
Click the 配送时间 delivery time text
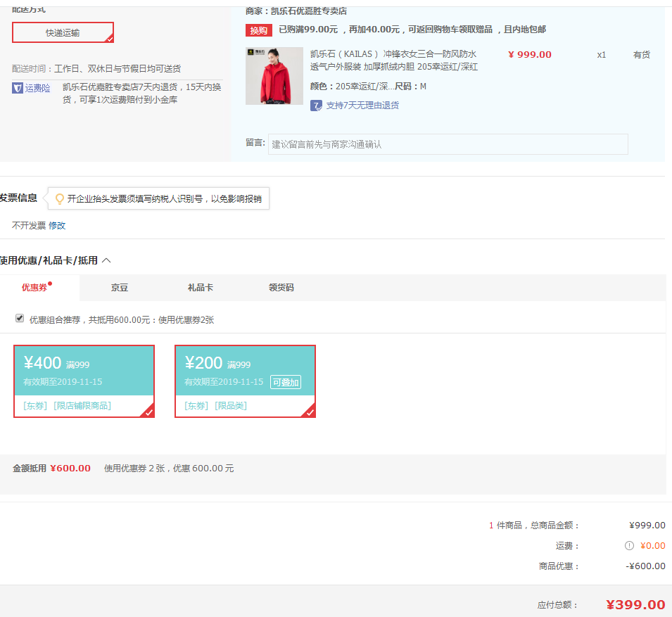click(96, 68)
